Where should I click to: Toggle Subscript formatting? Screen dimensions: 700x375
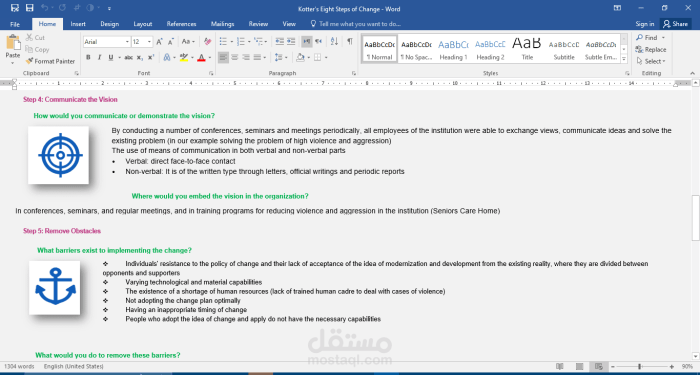[x=140, y=57]
